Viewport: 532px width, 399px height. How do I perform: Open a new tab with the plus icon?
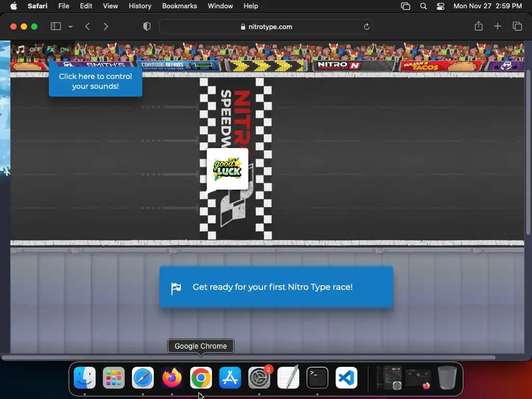497,26
